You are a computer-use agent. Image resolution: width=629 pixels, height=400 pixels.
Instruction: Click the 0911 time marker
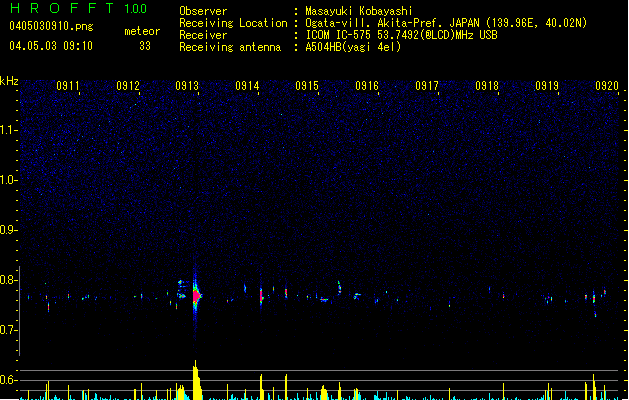tap(67, 86)
